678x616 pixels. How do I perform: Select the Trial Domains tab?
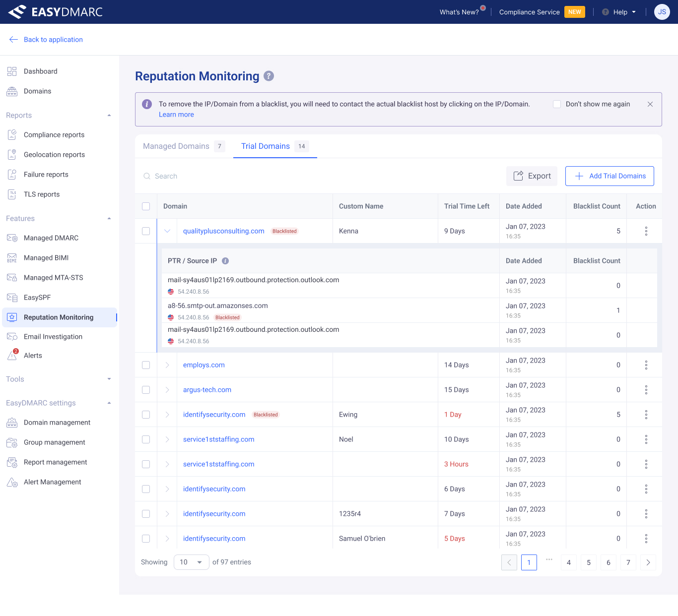(275, 146)
